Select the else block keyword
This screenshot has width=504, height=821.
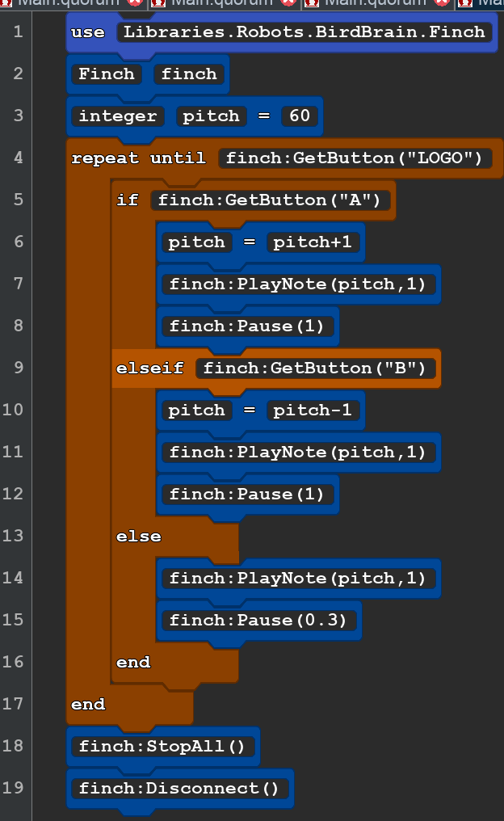(x=139, y=537)
